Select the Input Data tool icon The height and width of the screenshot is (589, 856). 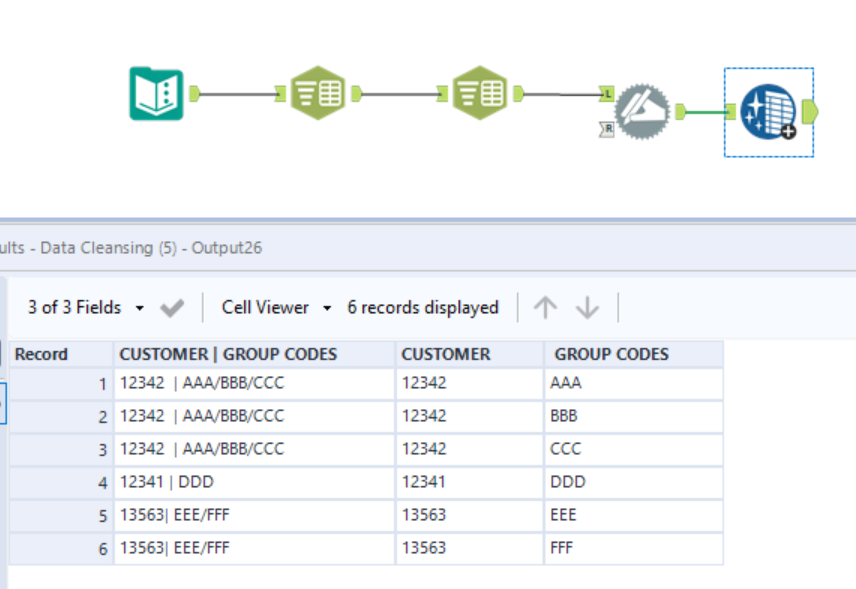[156, 94]
